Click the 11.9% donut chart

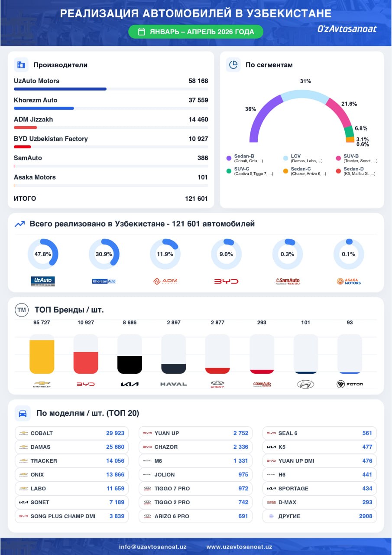(165, 254)
